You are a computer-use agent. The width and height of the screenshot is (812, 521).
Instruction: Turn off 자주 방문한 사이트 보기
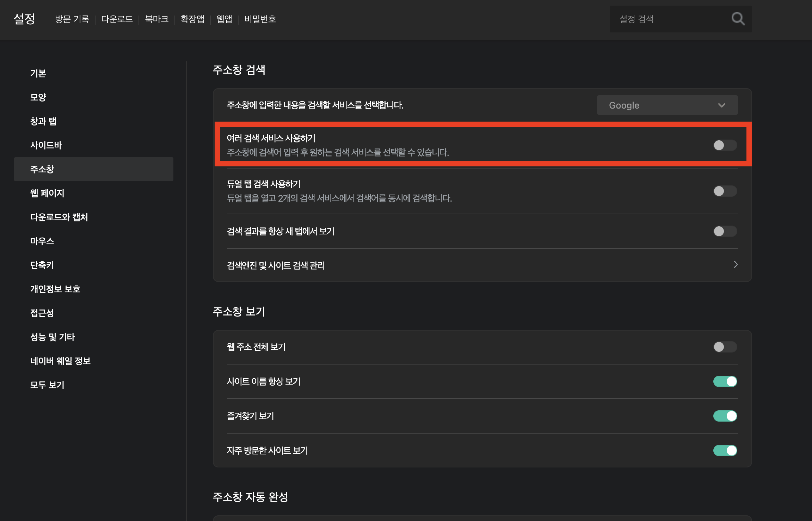(725, 450)
